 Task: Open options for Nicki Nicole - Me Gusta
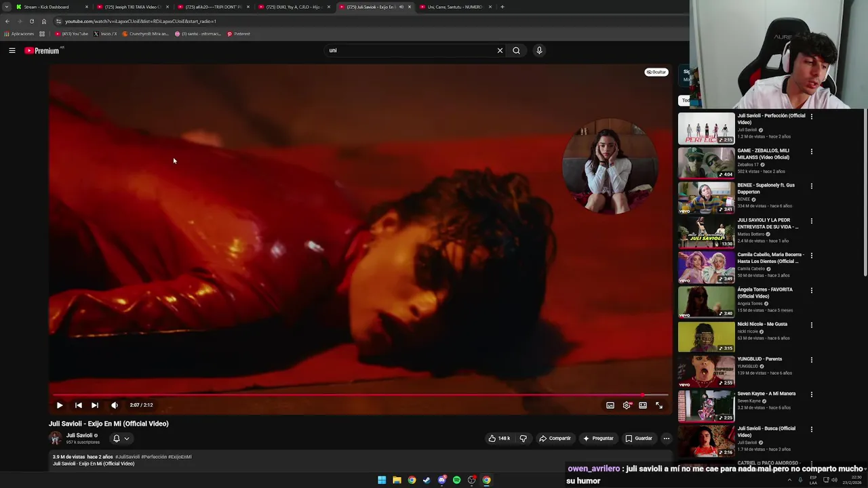pyautogui.click(x=811, y=325)
